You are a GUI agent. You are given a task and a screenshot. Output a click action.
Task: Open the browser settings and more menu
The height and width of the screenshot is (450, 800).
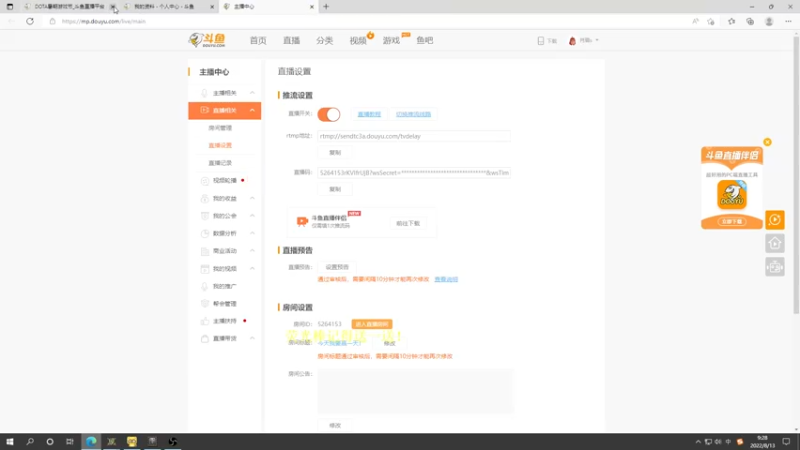[x=788, y=21]
